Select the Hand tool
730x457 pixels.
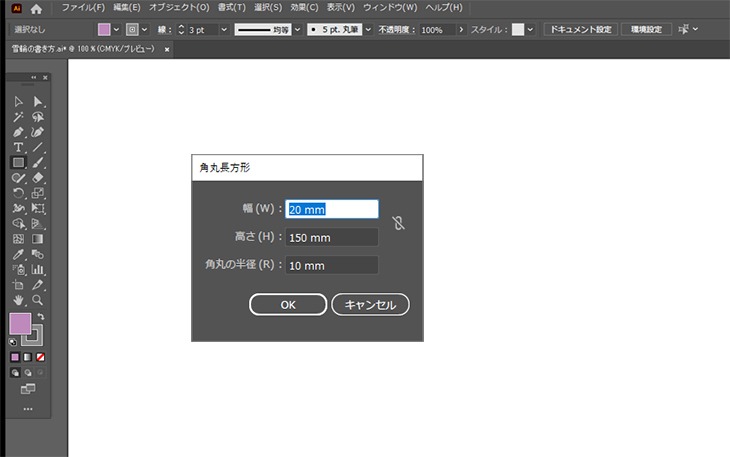pyautogui.click(x=18, y=299)
